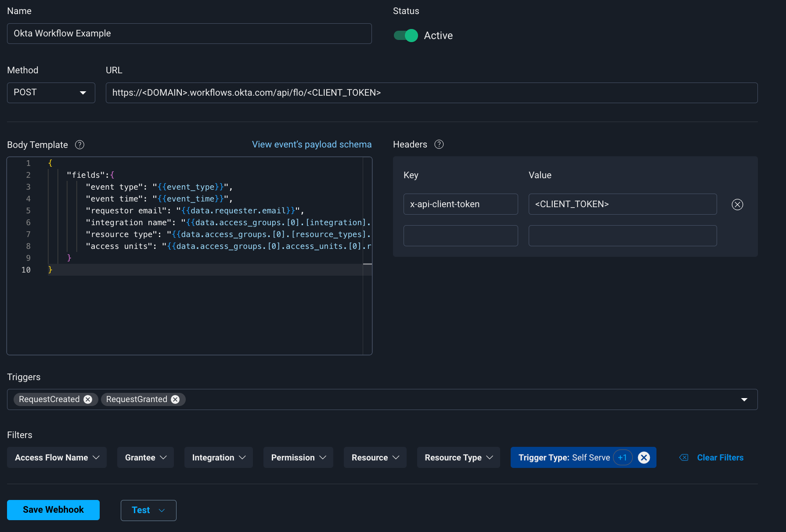
Task: Remove the Trigger Type filter
Action: point(644,457)
